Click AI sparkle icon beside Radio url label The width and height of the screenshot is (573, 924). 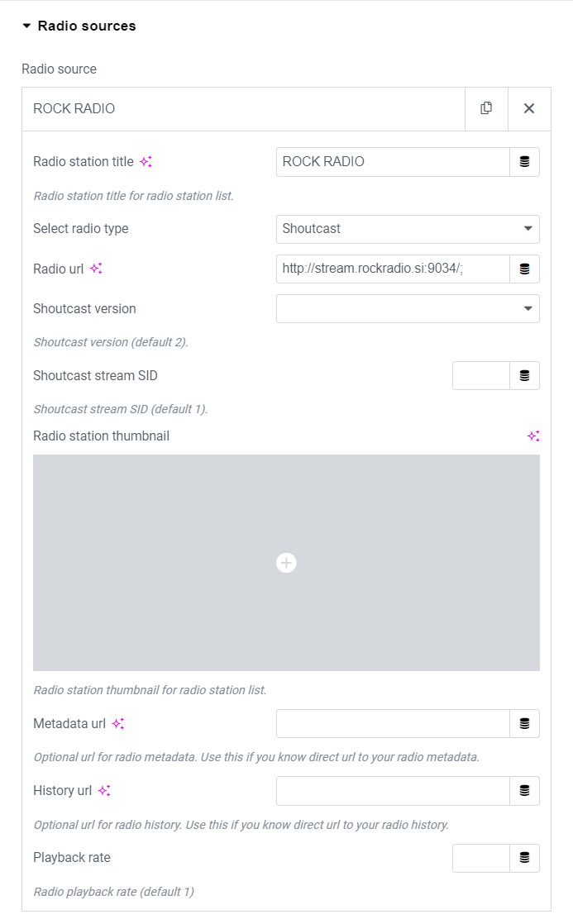[96, 269]
